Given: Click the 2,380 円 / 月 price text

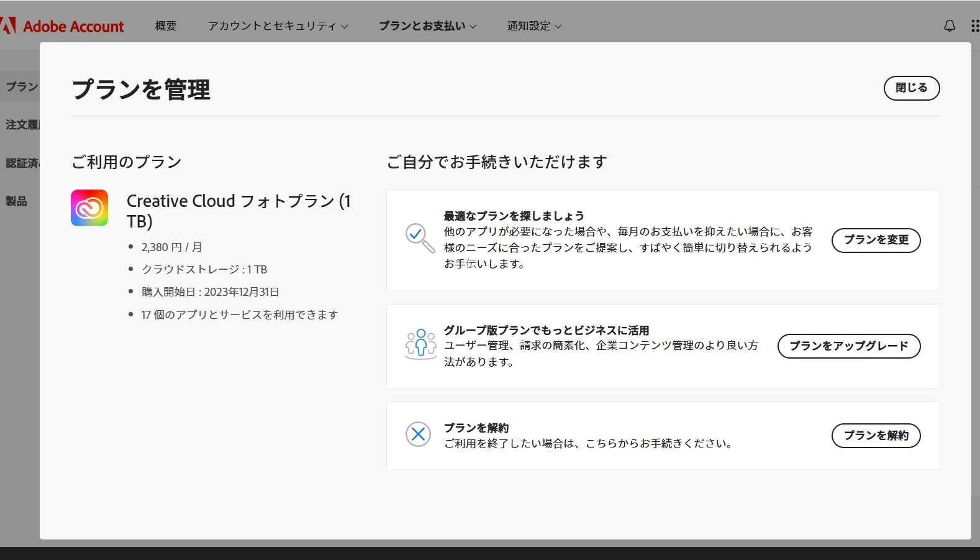Looking at the screenshot, I should [171, 247].
